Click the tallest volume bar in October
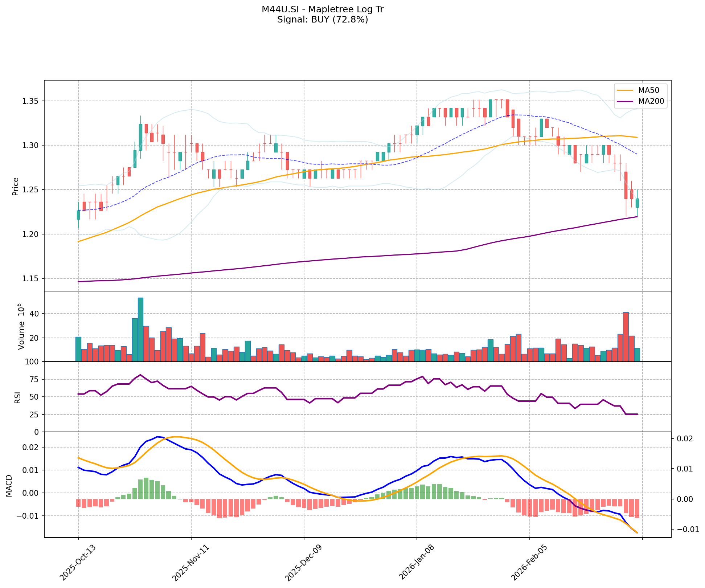Screen dimensions: 705x588 pyautogui.click(x=140, y=330)
